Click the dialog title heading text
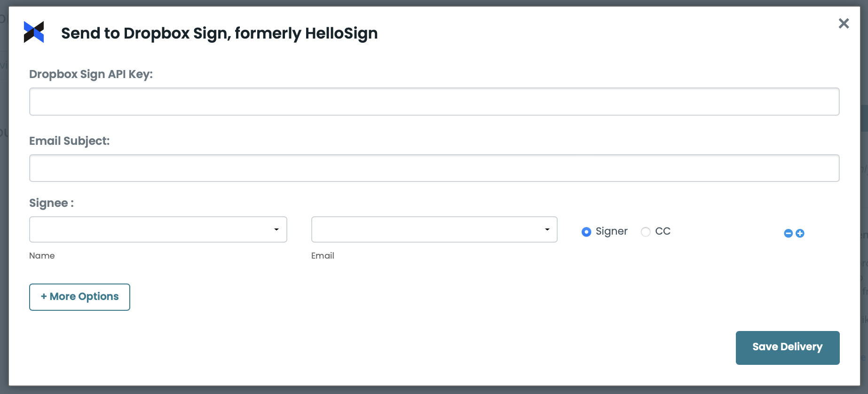868x394 pixels. coord(219,33)
